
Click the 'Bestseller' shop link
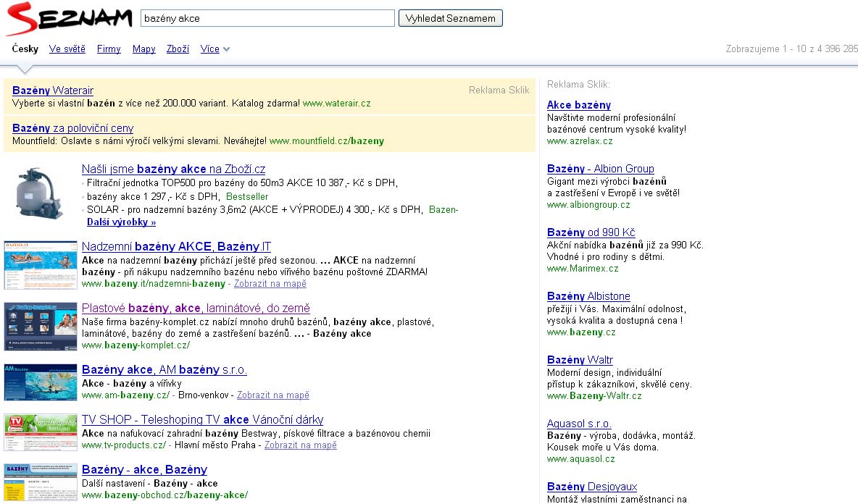pos(247,196)
